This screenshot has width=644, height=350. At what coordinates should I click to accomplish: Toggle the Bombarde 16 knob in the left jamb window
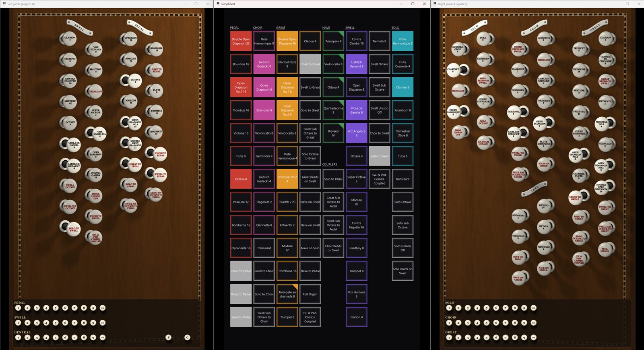[x=156, y=49]
